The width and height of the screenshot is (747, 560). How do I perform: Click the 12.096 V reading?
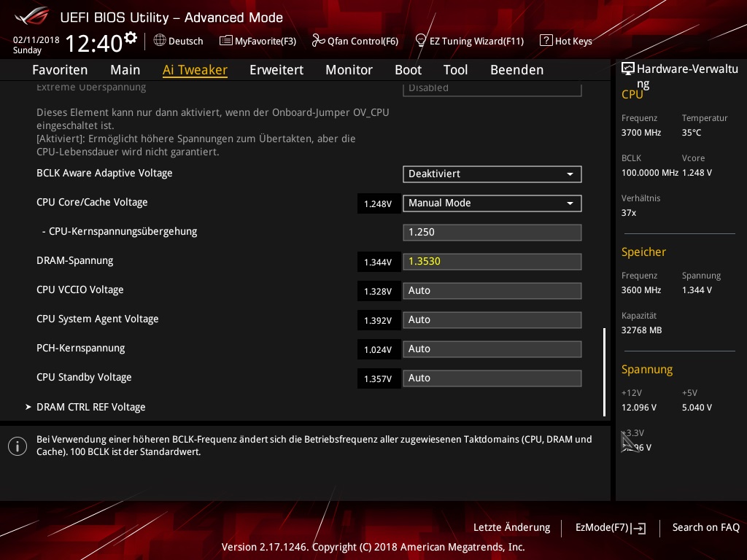(x=639, y=408)
